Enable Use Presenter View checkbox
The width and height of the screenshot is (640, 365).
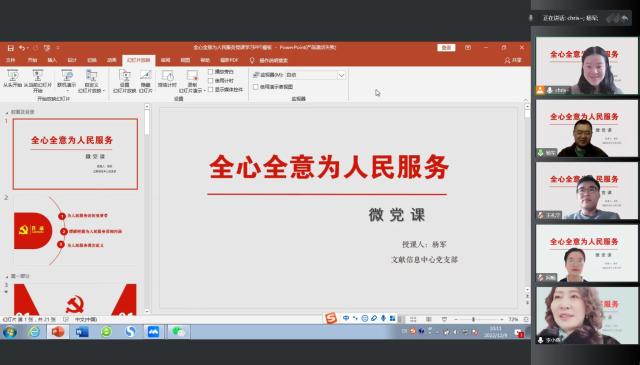click(256, 87)
